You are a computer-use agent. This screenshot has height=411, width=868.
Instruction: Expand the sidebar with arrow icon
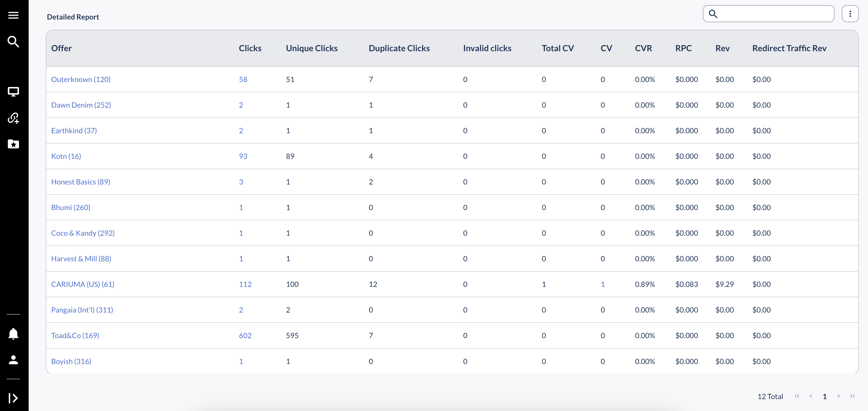[13, 398]
